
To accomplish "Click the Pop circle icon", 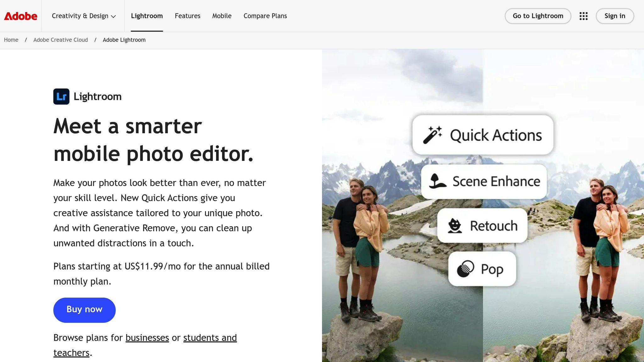I will (465, 269).
